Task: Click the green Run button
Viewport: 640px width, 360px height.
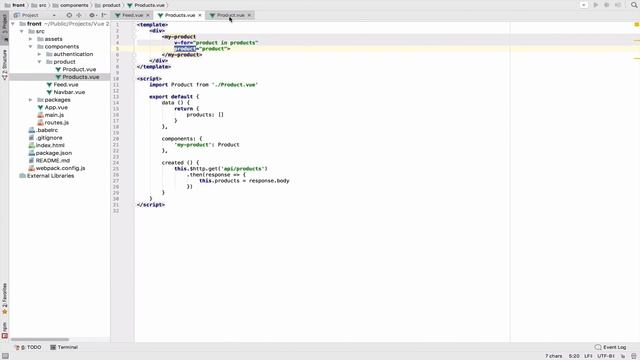Action: tap(596, 5)
